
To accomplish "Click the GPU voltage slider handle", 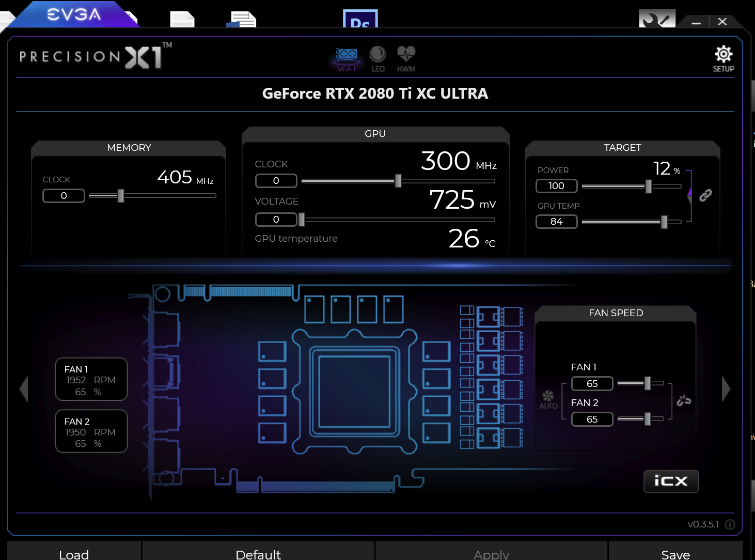I will [x=302, y=220].
